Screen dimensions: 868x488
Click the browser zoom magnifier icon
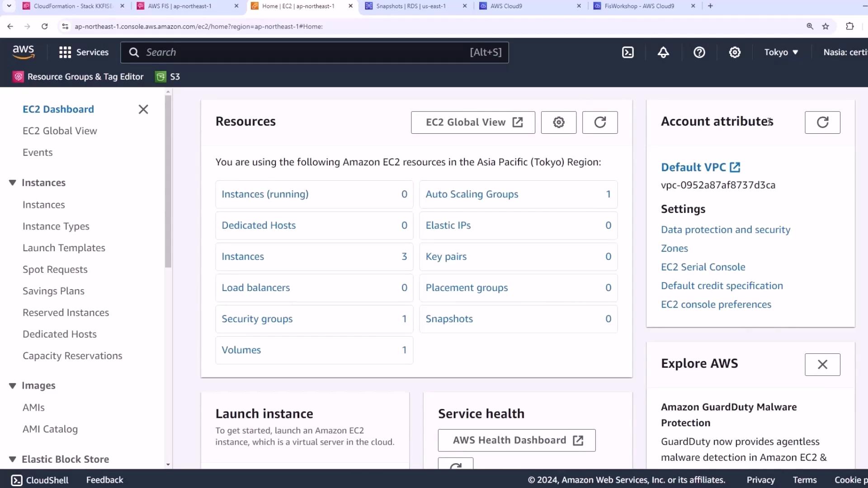coord(810,27)
